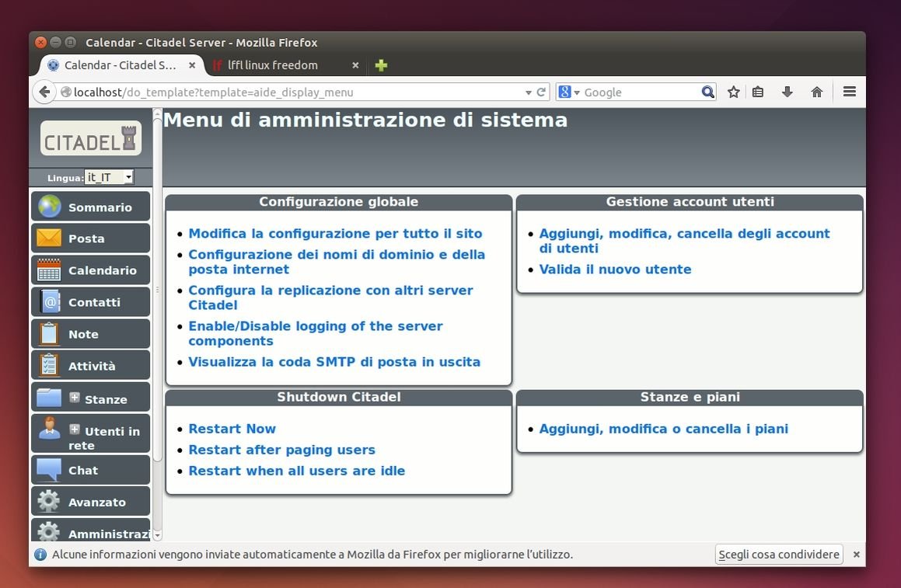Click the Posta envelope icon

point(49,238)
